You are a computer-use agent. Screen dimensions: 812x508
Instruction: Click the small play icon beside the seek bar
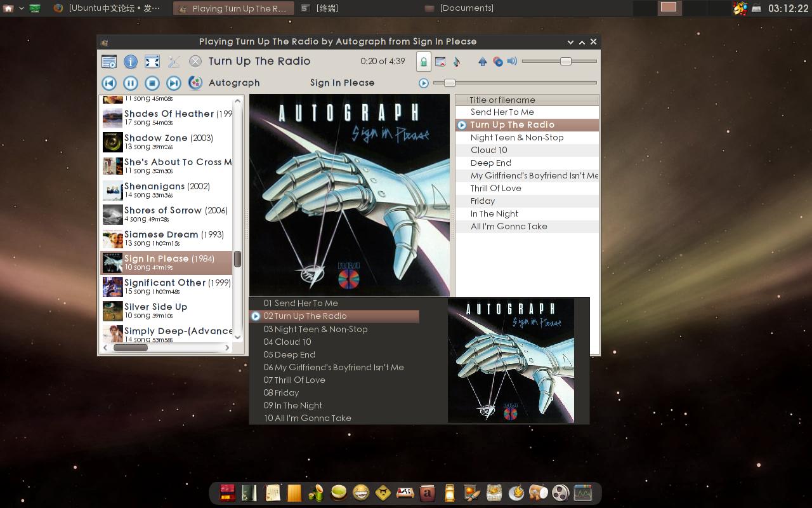[x=424, y=83]
